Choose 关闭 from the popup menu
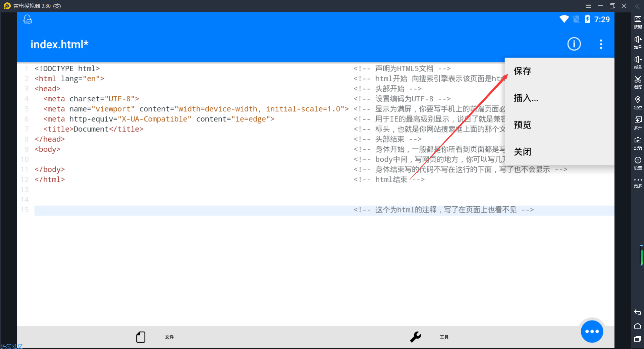Screen dimensions: 644x349 click(559, 152)
